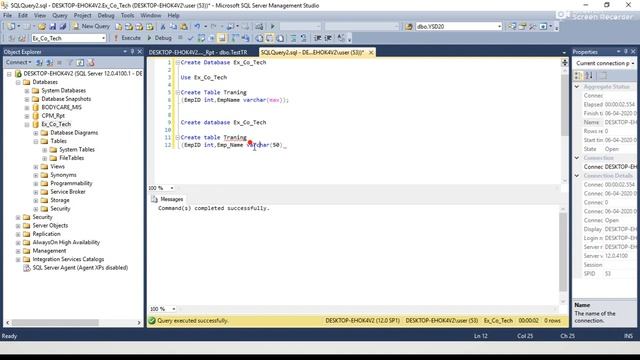Open the Connect dropdown in Object Explorer
640x360 pixels.
click(18, 62)
